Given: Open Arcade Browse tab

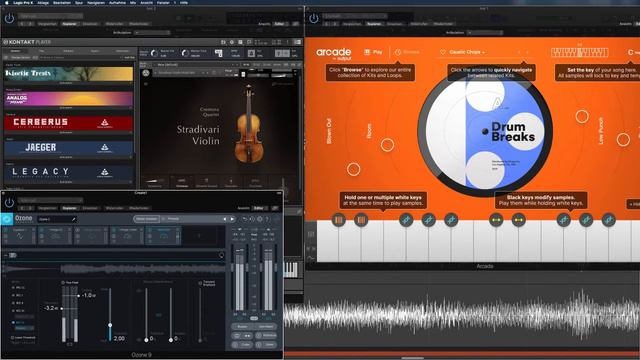Looking at the screenshot, I should click(407, 52).
